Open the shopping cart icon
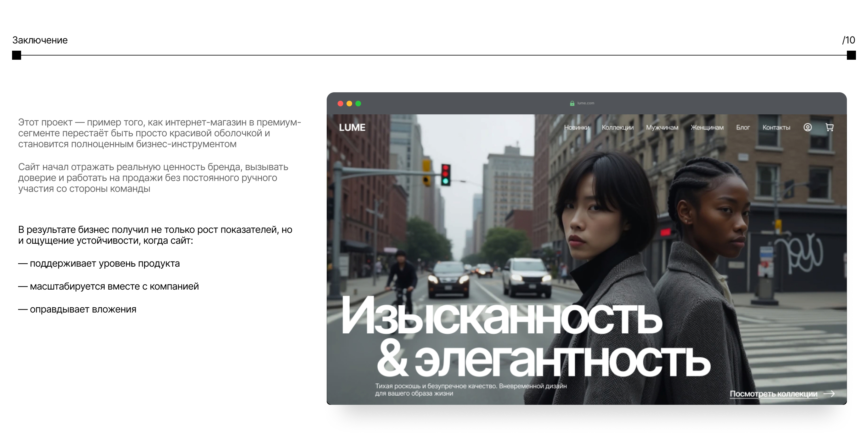Viewport: 868px width, 441px height. 830,128
